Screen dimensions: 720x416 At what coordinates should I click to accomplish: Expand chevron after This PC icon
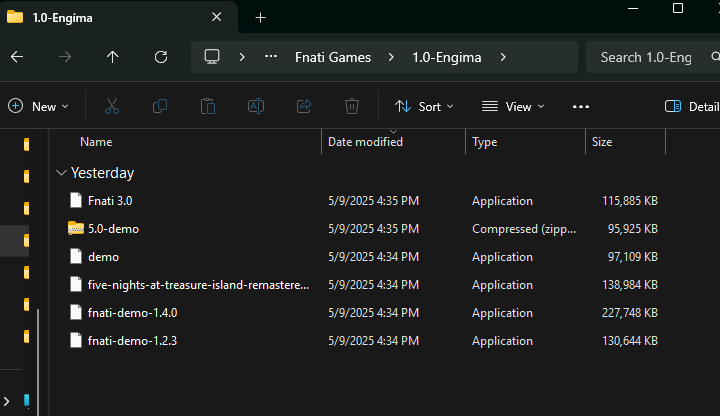point(242,57)
